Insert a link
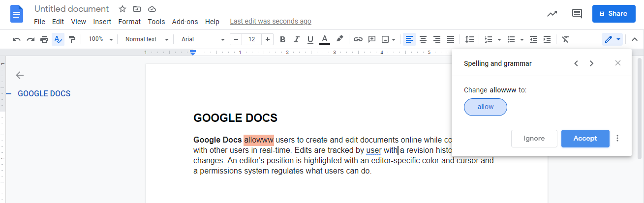This screenshot has height=203, width=644. click(358, 39)
